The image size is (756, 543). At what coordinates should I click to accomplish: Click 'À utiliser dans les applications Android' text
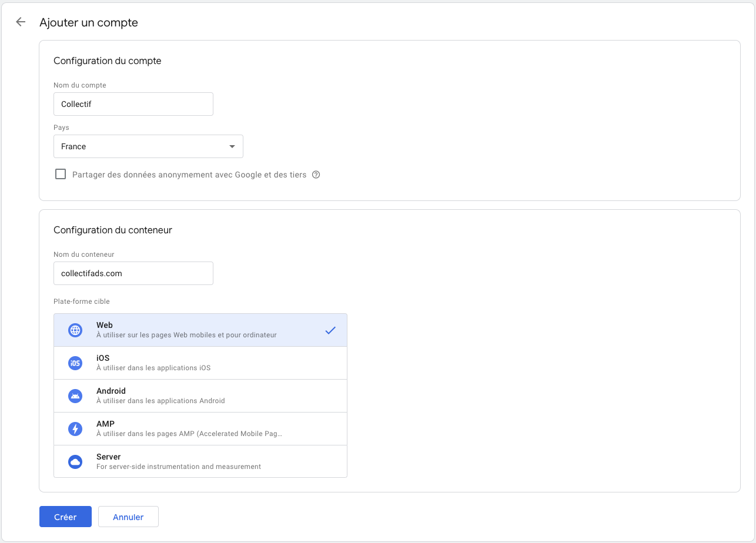[160, 401]
